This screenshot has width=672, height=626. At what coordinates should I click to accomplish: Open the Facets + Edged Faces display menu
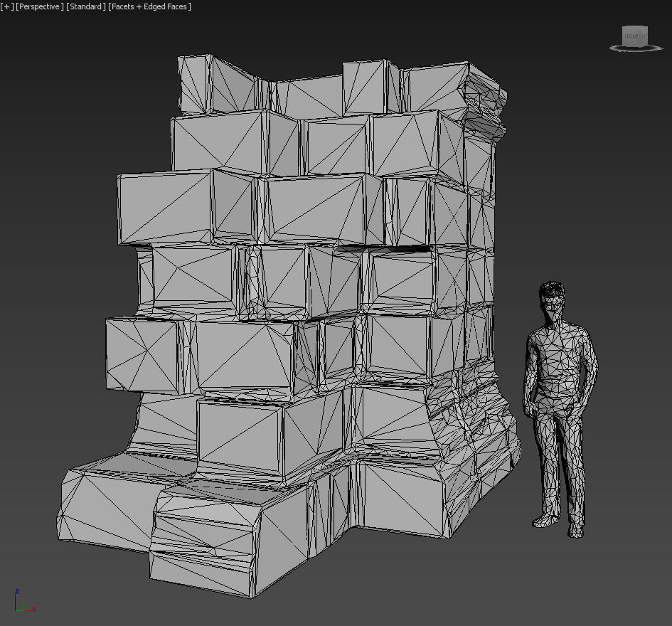149,6
